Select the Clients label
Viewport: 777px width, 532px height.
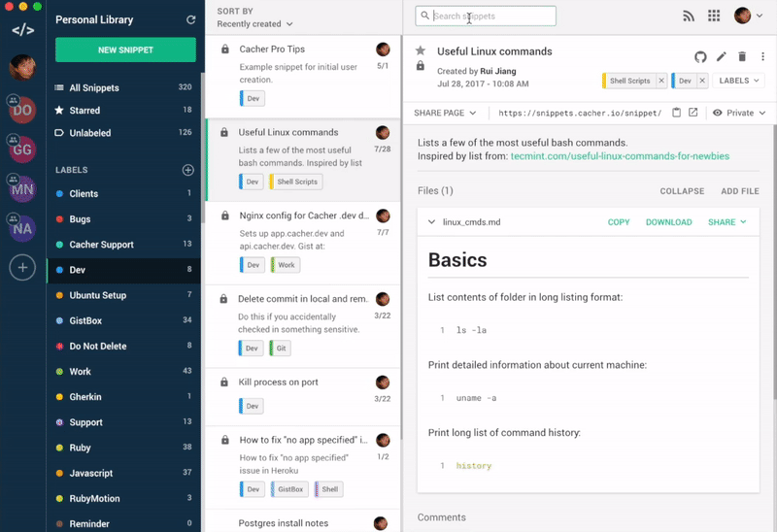pos(123,194)
